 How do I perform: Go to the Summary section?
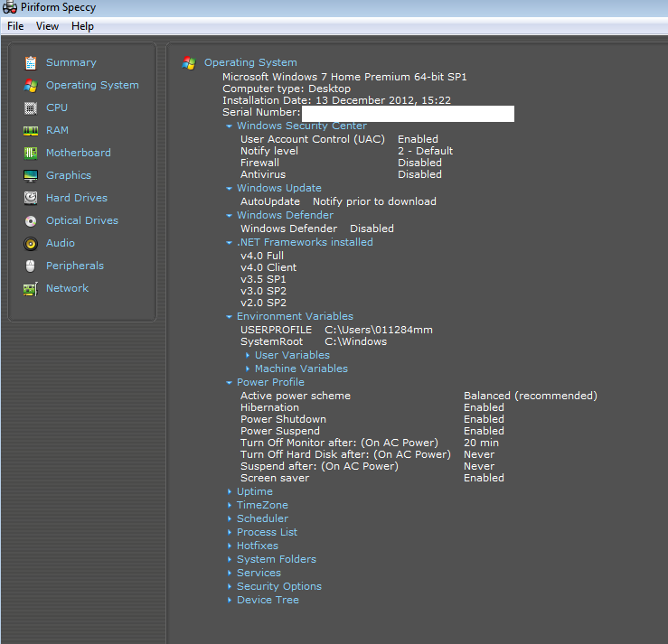tap(71, 62)
